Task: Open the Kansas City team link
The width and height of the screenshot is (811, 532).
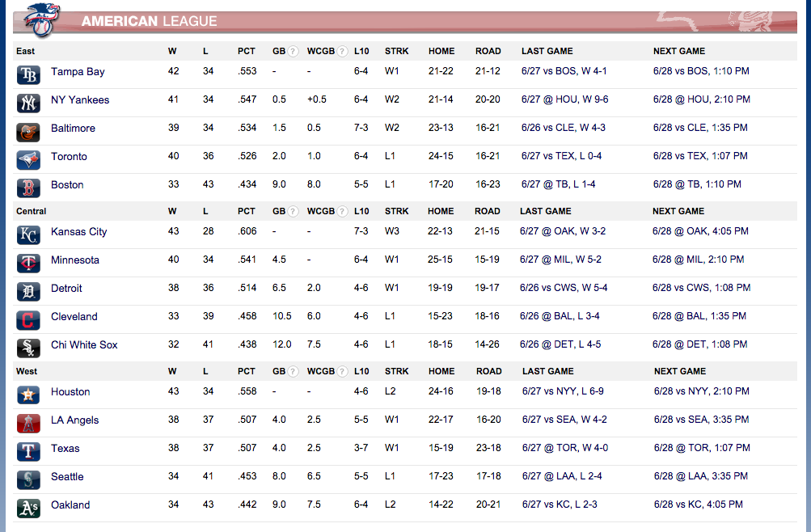Action: [79, 232]
